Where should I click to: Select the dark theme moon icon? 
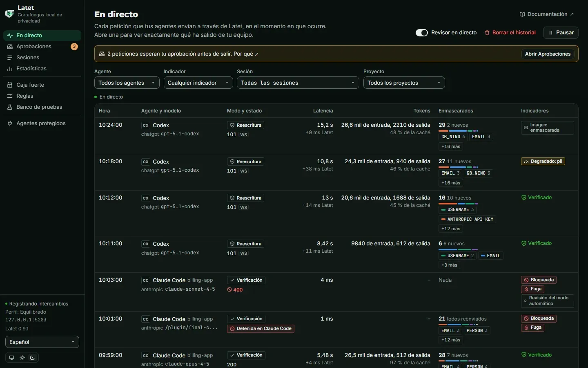coord(33,357)
